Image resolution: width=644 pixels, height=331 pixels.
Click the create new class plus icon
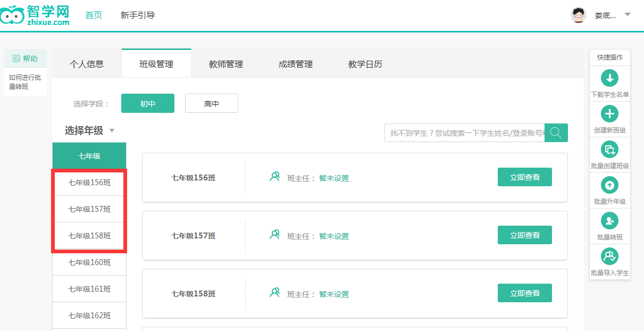609,114
